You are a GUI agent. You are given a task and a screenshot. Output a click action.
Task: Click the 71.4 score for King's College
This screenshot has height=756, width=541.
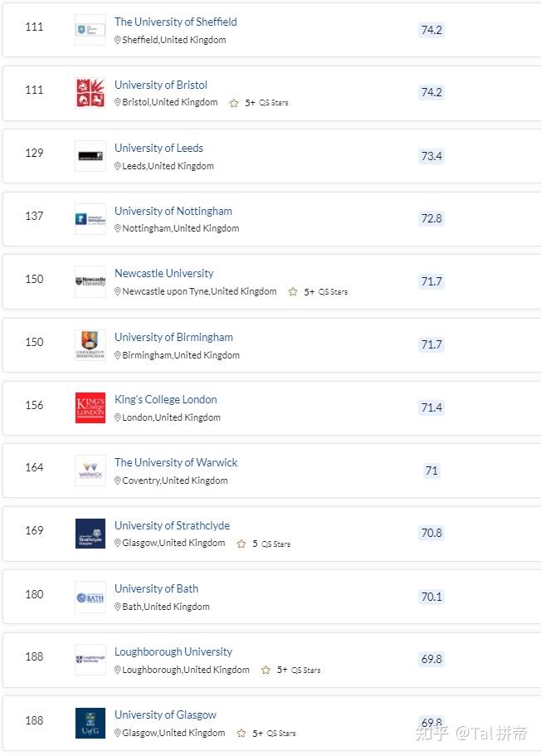tap(431, 407)
